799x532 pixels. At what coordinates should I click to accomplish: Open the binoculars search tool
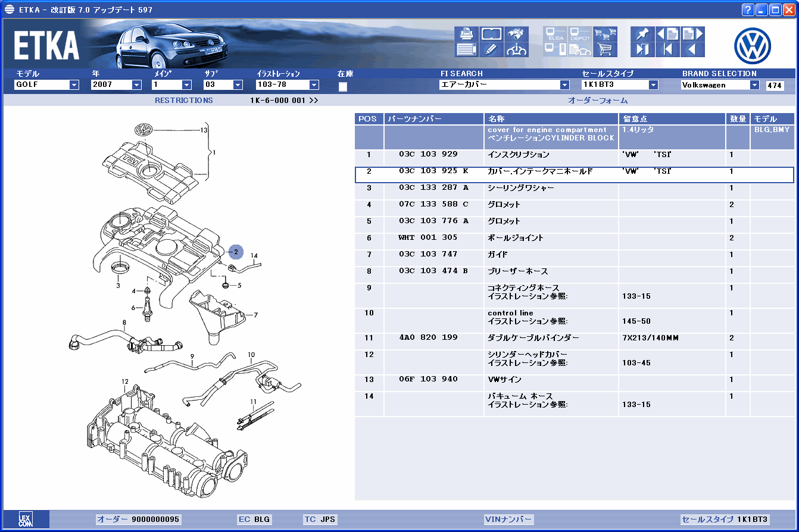pyautogui.click(x=517, y=34)
